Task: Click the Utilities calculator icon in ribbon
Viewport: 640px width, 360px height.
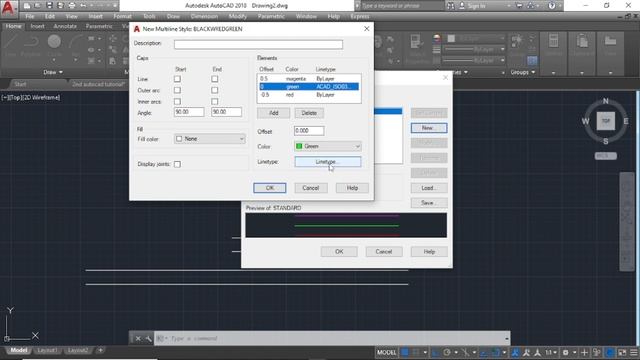Action: point(553,41)
